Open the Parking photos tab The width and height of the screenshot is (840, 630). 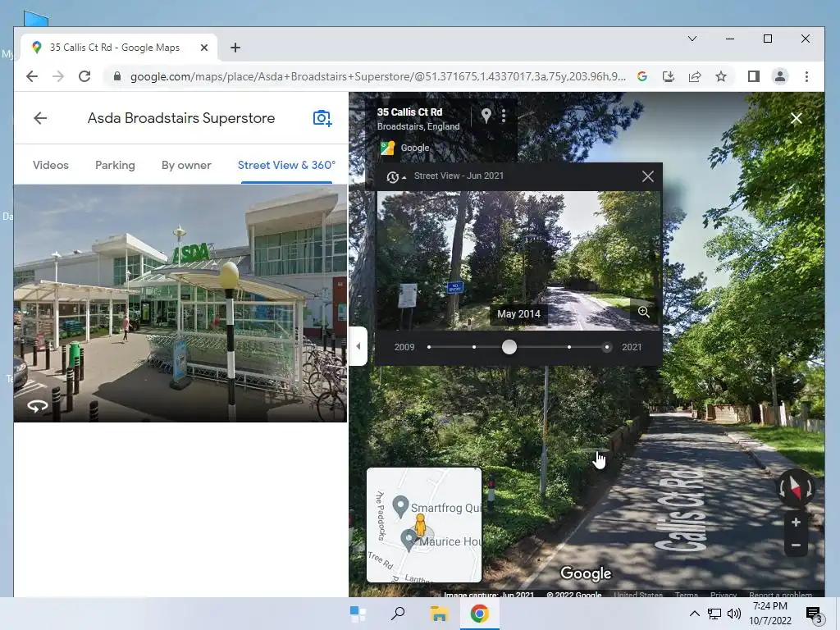point(115,165)
